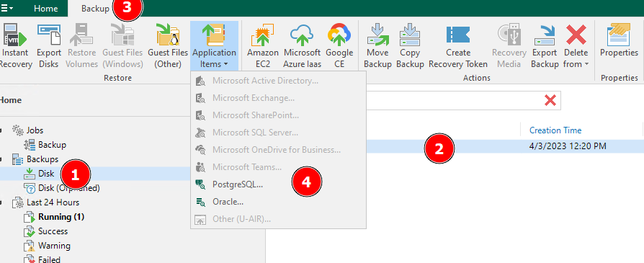Choose Microsoft SQL Server menu item

tap(278, 133)
